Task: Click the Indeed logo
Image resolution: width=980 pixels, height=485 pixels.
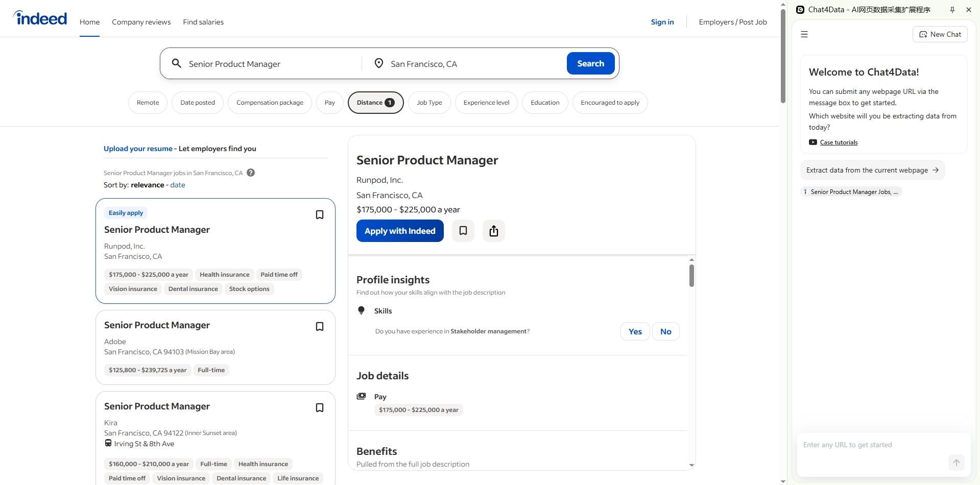Action: coord(40,18)
